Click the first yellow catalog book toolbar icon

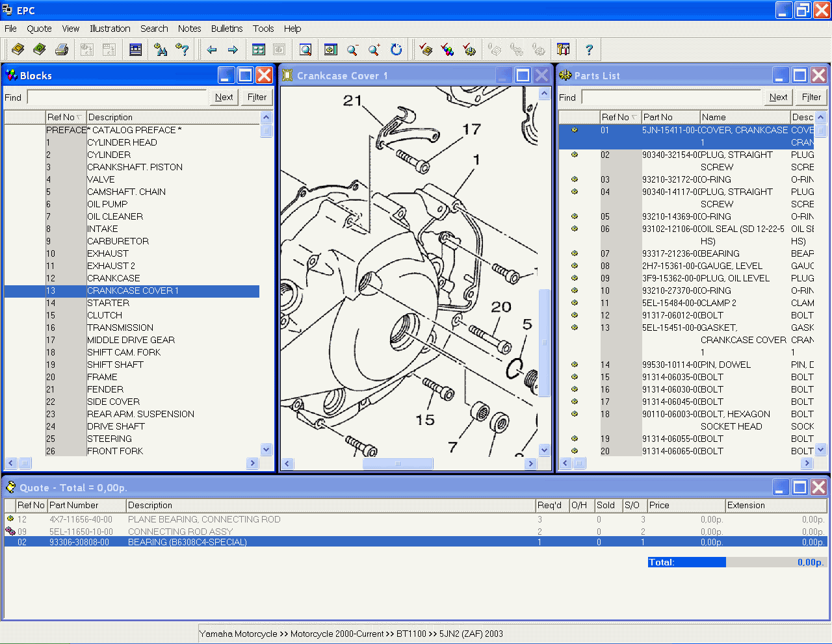coord(18,49)
